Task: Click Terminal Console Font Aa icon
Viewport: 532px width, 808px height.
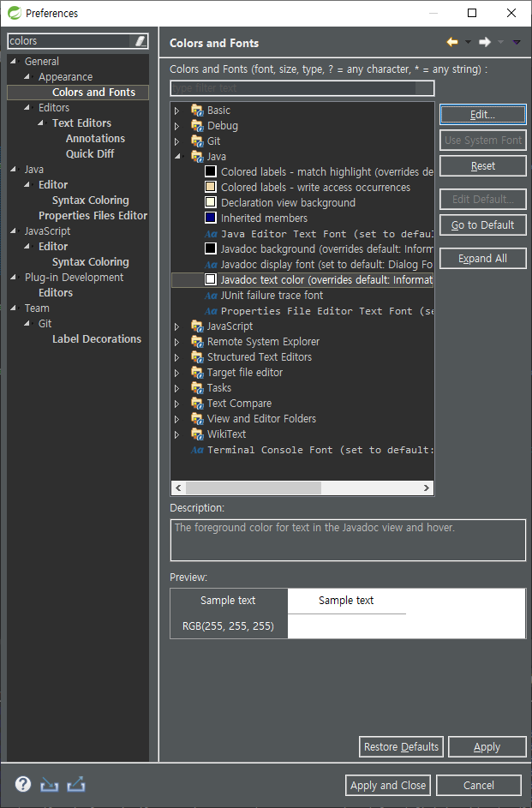Action: [x=197, y=450]
